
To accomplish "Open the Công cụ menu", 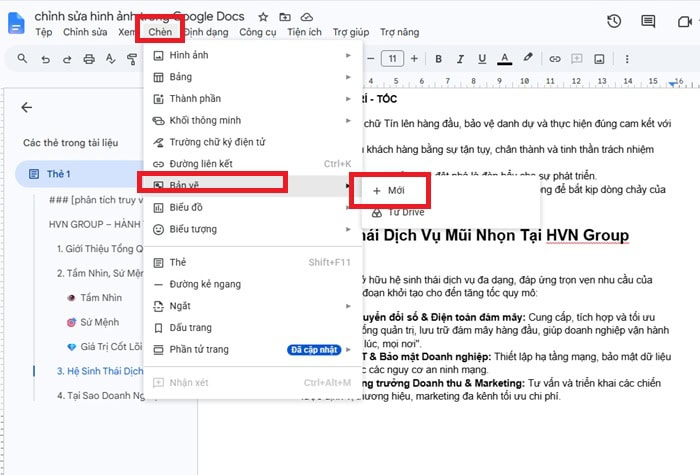I will tap(258, 32).
